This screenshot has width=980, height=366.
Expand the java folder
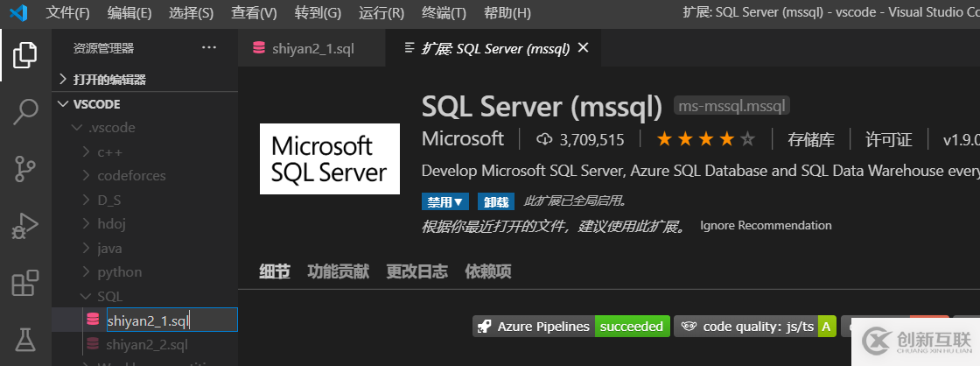87,249
